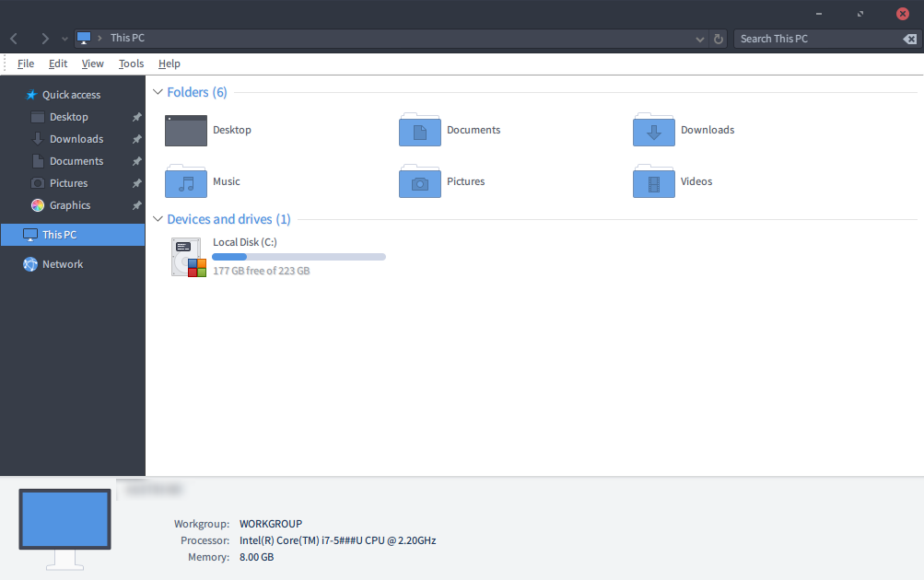The image size is (924, 580).
Task: Open the Videos folder icon
Action: point(654,182)
